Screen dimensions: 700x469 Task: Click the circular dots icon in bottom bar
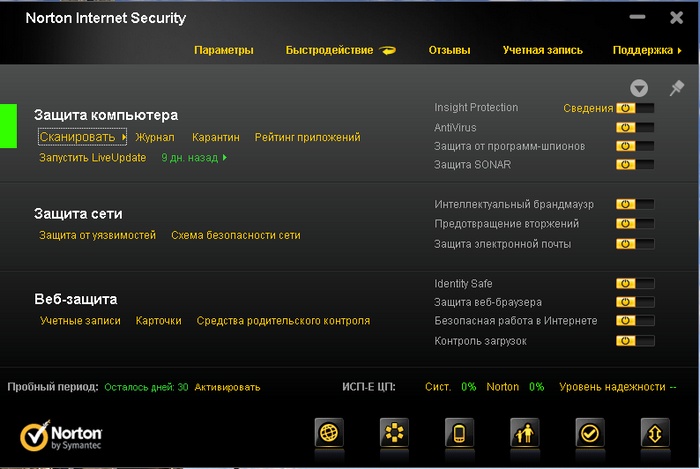pyautogui.click(x=395, y=433)
